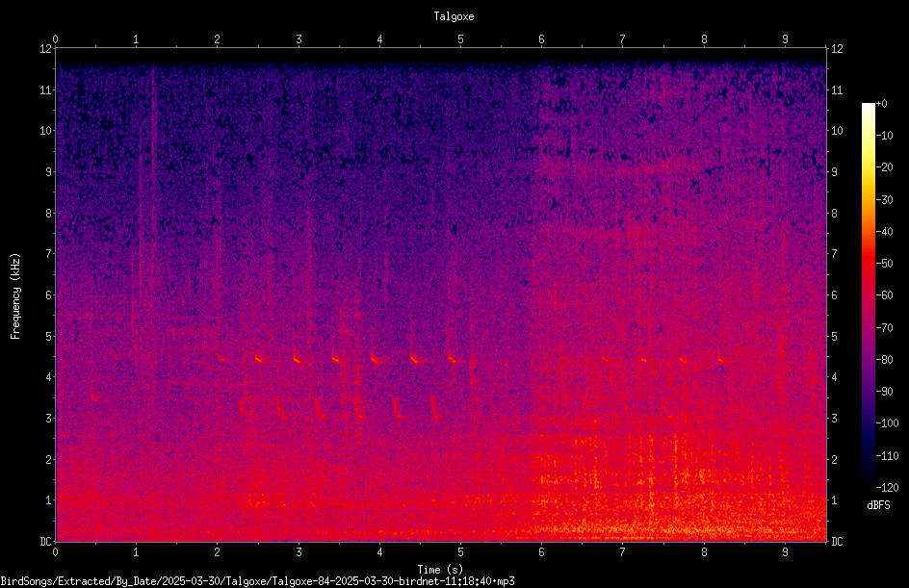Click the 4 kHz label on the right axis

(834, 377)
